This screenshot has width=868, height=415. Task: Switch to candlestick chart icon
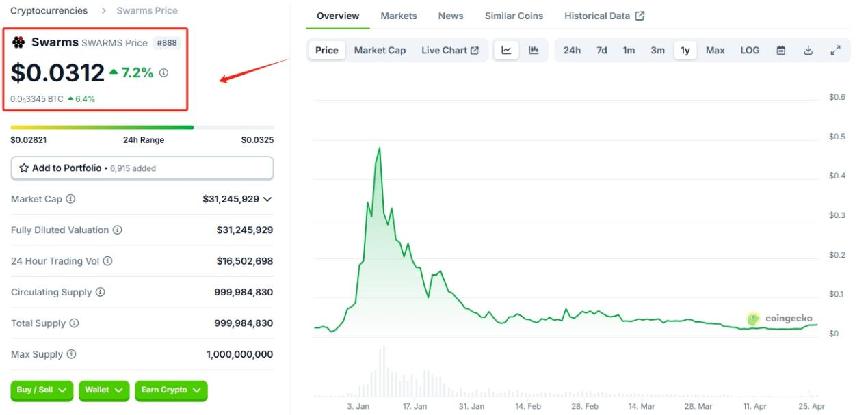click(534, 50)
